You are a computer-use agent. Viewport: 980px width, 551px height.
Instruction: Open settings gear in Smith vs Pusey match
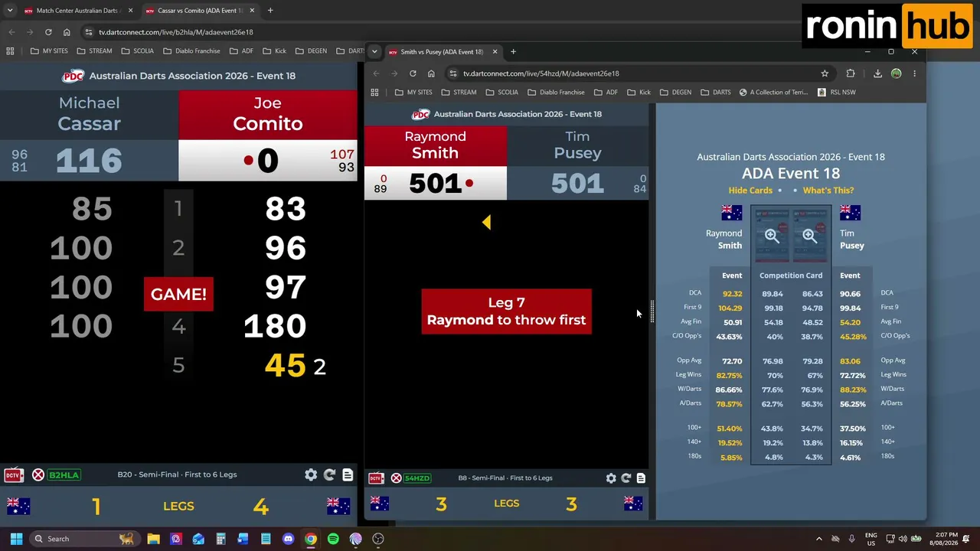point(611,478)
